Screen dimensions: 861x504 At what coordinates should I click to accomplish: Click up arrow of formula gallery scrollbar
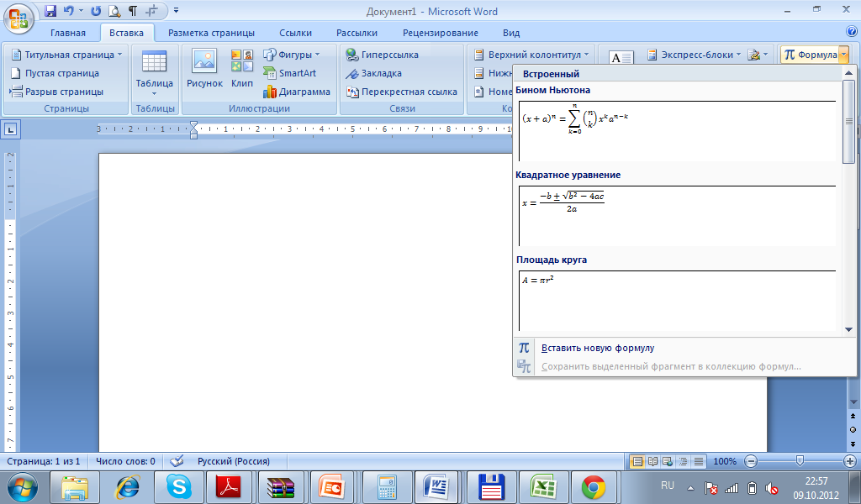[848, 73]
